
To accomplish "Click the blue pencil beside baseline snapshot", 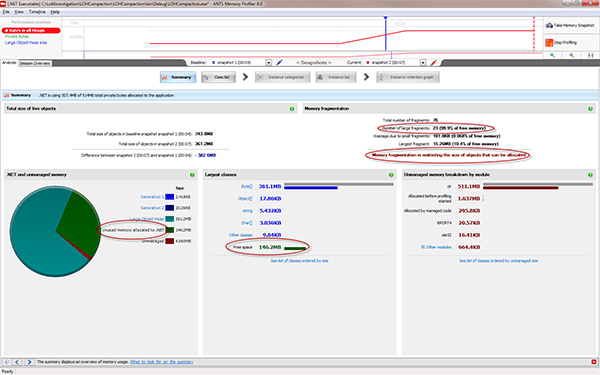I will 279,62.
